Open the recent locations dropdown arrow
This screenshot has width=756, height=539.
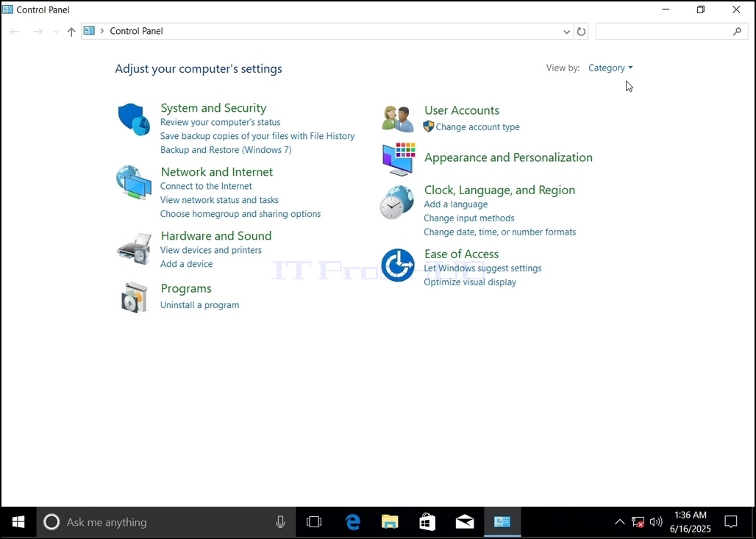pyautogui.click(x=56, y=32)
